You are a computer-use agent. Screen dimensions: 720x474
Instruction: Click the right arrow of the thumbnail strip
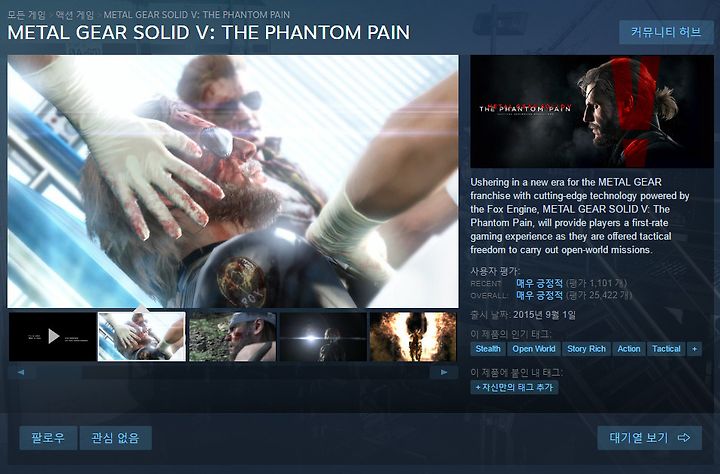[444, 372]
